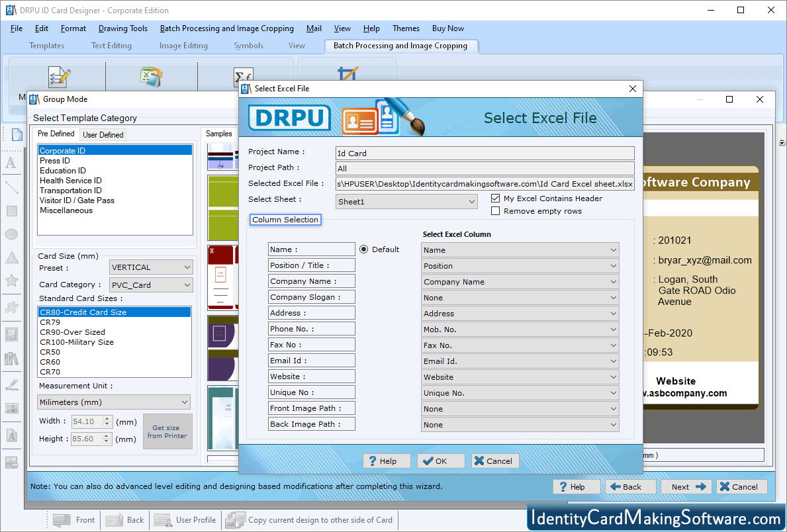This screenshot has height=532, width=787.
Task: Click OK in Select Excel File dialog
Action: [441, 461]
